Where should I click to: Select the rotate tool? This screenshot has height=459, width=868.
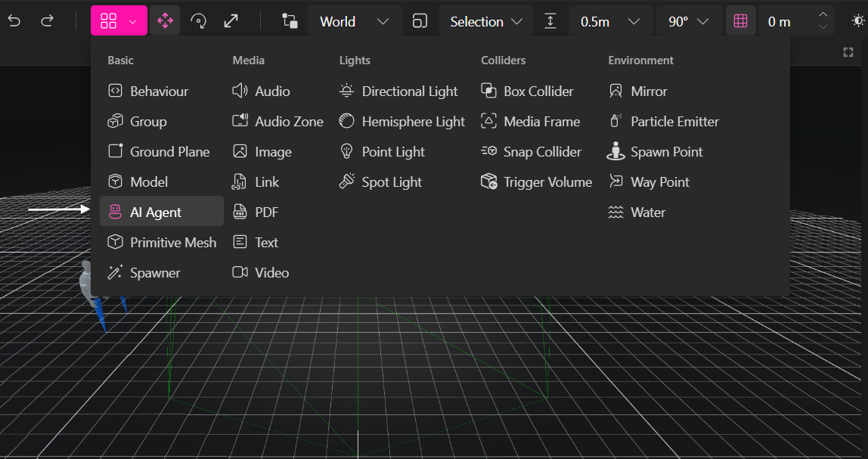click(198, 21)
